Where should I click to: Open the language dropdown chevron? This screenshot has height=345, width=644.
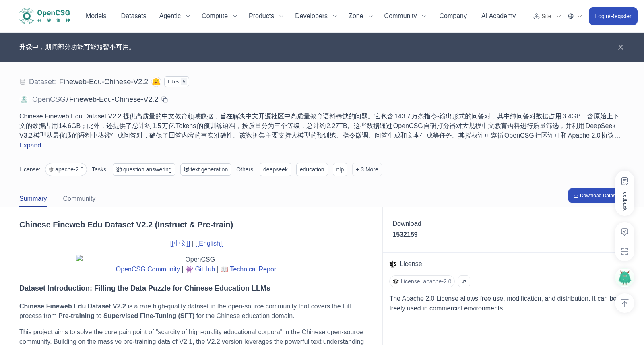click(x=580, y=16)
